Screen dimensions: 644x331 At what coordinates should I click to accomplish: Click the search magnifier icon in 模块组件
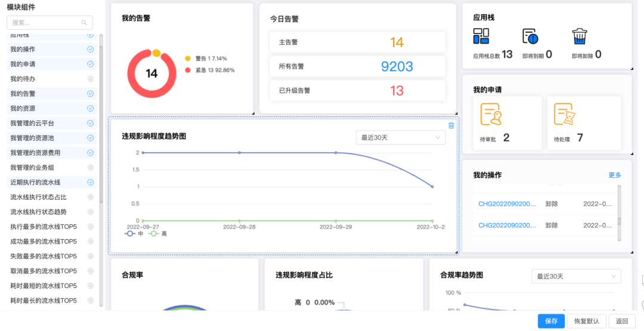point(84,23)
